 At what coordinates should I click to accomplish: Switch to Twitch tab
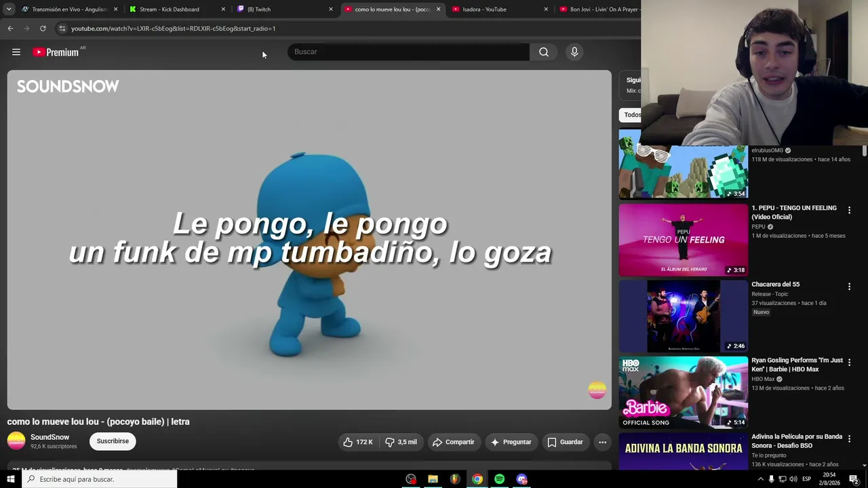(283, 9)
